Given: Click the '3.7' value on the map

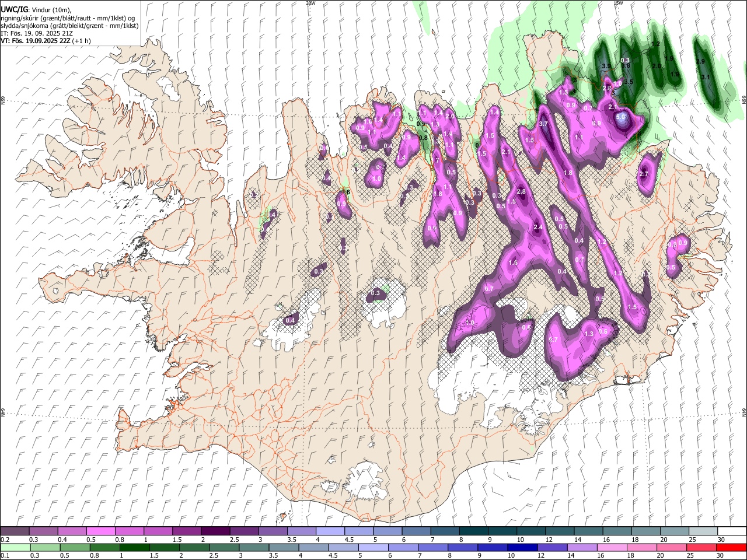Looking at the screenshot, I should [543, 124].
